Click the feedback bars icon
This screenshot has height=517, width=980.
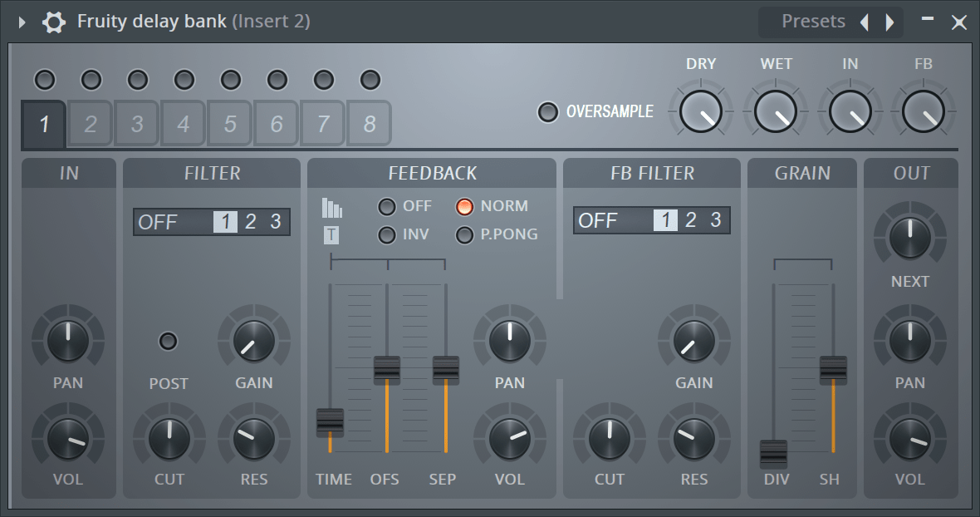click(331, 208)
